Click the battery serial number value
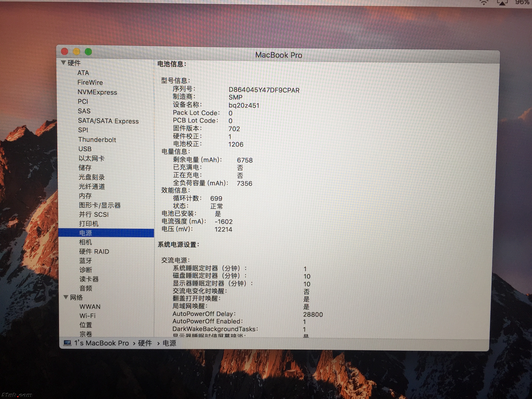The width and height of the screenshot is (532, 399). pos(264,90)
